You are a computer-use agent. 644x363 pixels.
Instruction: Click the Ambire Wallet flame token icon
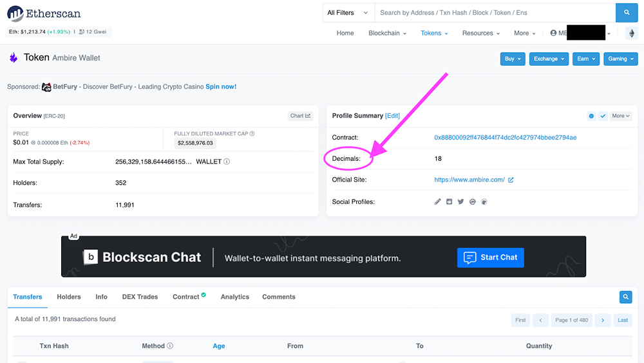coord(14,57)
